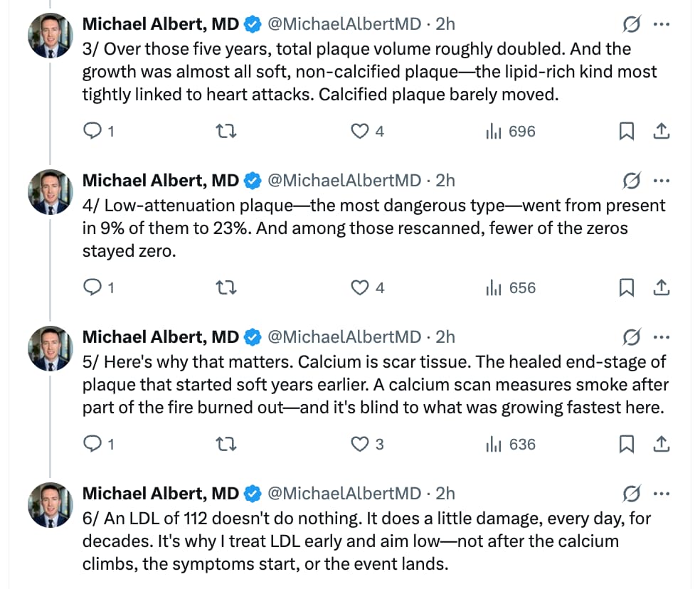700x589 pixels.
Task: Open the 2h timestamp on tweet 3/
Action: point(445,24)
